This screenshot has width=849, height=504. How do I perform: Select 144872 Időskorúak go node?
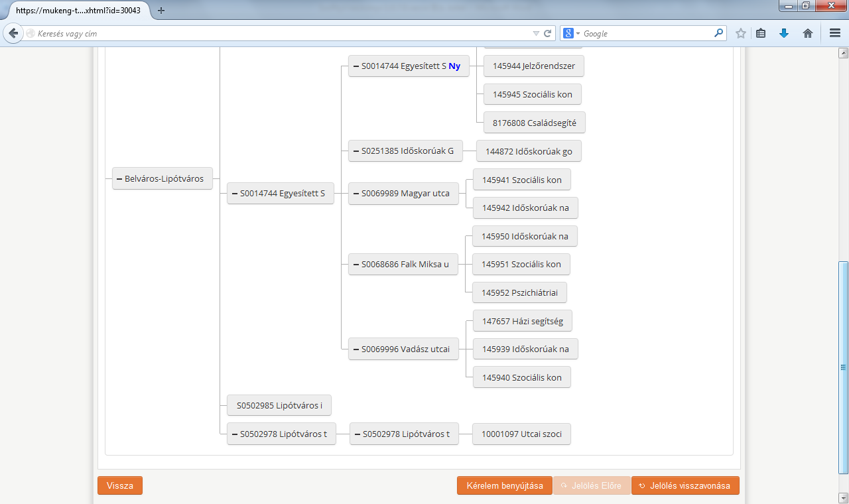click(x=529, y=151)
